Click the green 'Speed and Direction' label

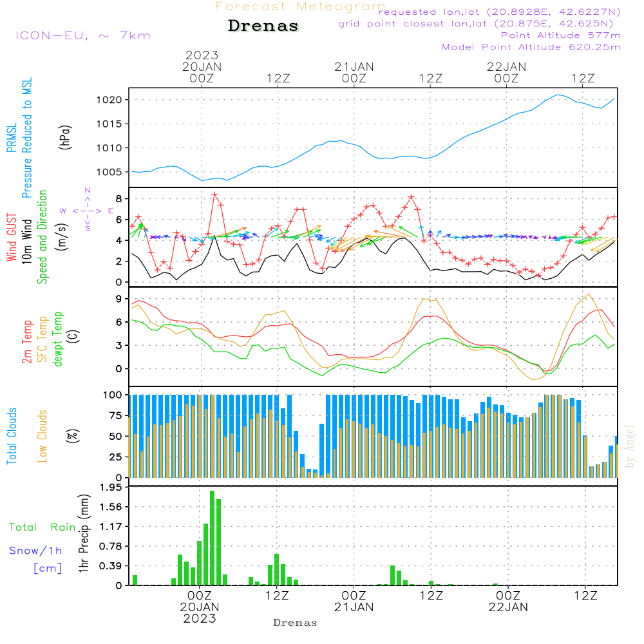click(42, 237)
